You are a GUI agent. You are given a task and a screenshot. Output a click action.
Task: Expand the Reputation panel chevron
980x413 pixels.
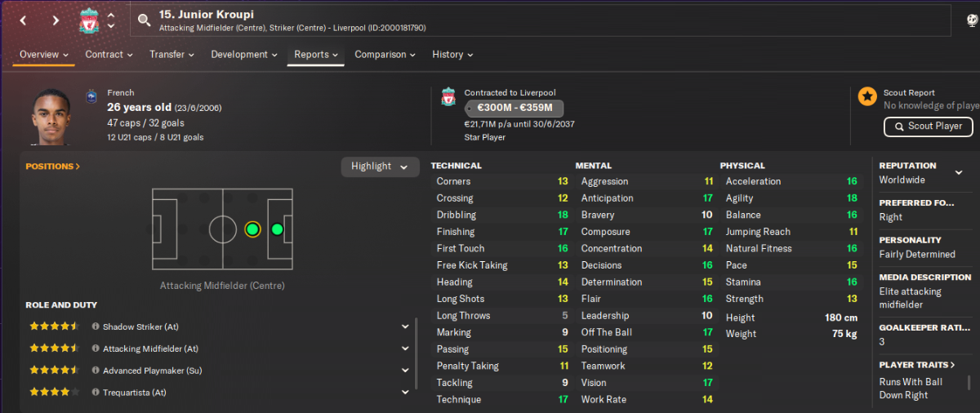[955, 166]
